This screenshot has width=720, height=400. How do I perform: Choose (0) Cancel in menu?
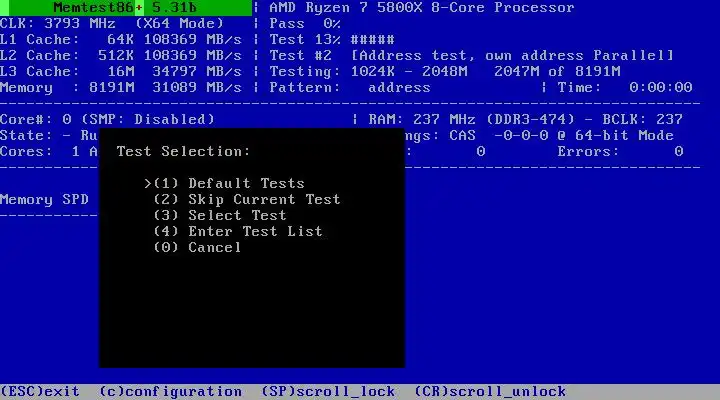(197, 248)
